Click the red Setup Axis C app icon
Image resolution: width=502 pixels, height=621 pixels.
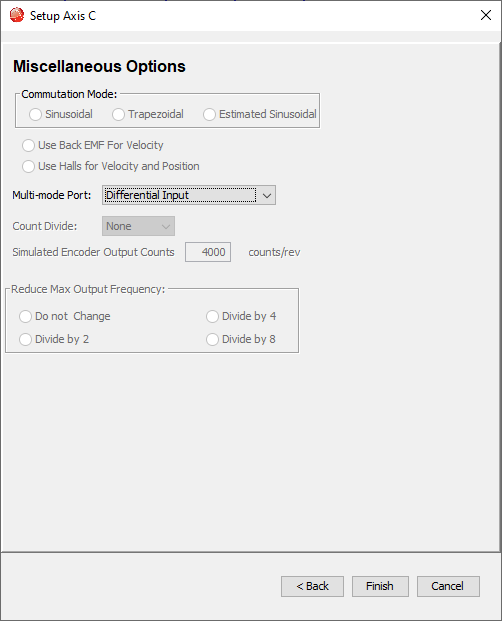[x=17, y=15]
